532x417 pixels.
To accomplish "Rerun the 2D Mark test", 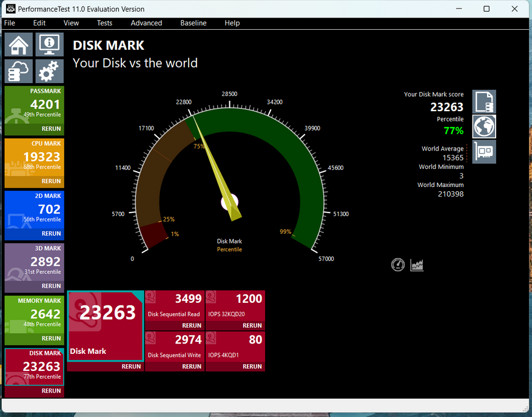I will (51, 234).
